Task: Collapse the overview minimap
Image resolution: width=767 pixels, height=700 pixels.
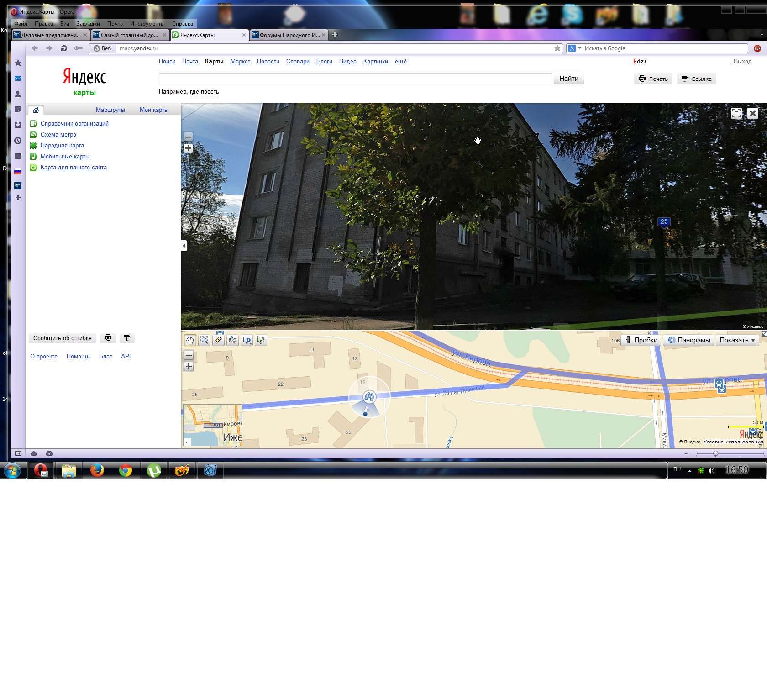Action: pyautogui.click(x=187, y=442)
